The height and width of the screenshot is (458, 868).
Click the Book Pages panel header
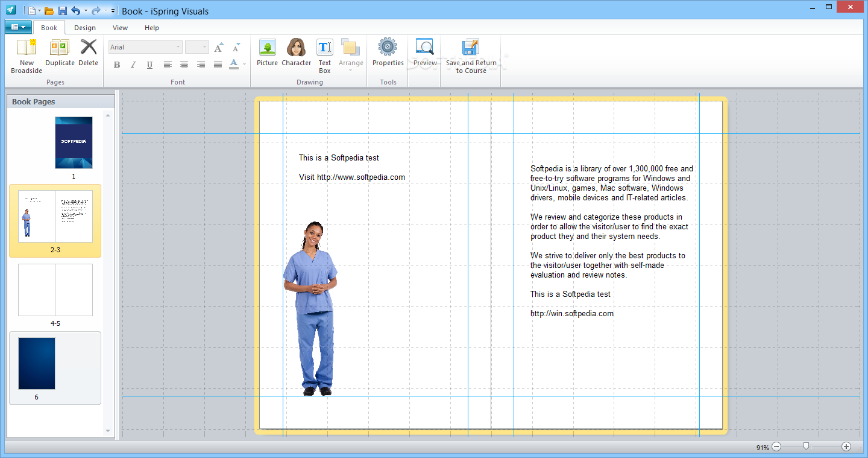60,101
